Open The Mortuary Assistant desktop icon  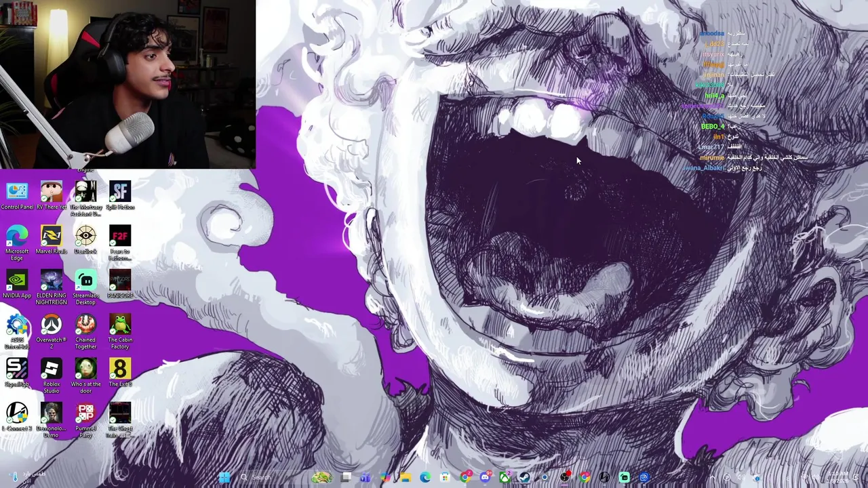(x=85, y=199)
